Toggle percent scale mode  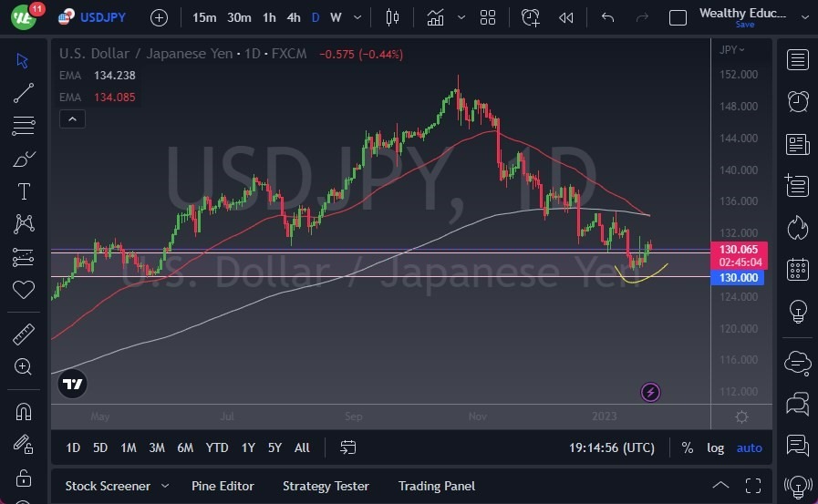(x=687, y=447)
